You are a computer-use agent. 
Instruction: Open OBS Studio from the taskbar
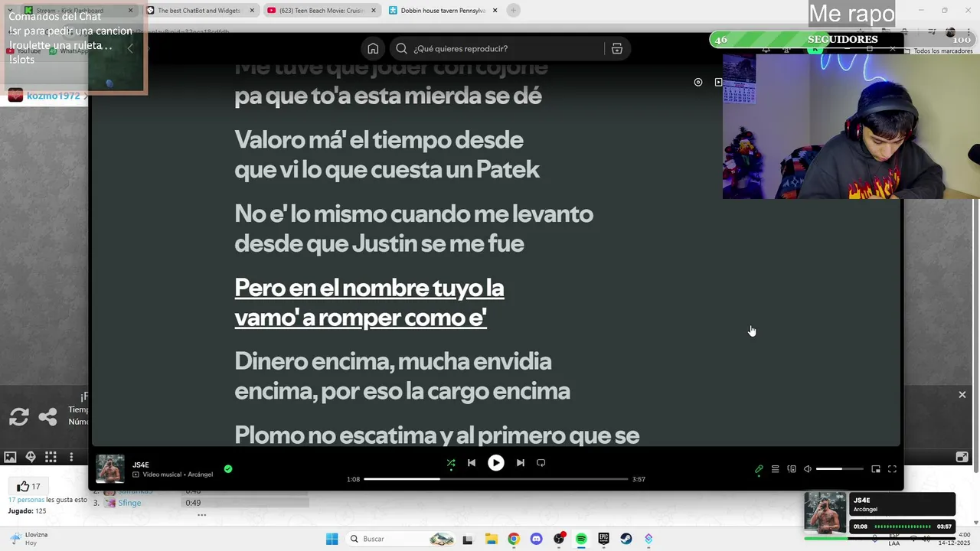(x=559, y=539)
